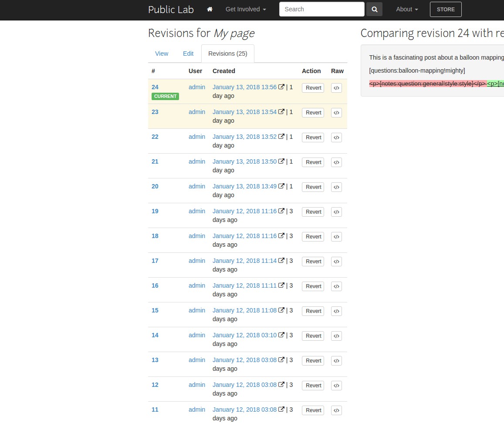Expand the Get Involved dropdown
Viewport: 504px width, 423px height.
(246, 9)
